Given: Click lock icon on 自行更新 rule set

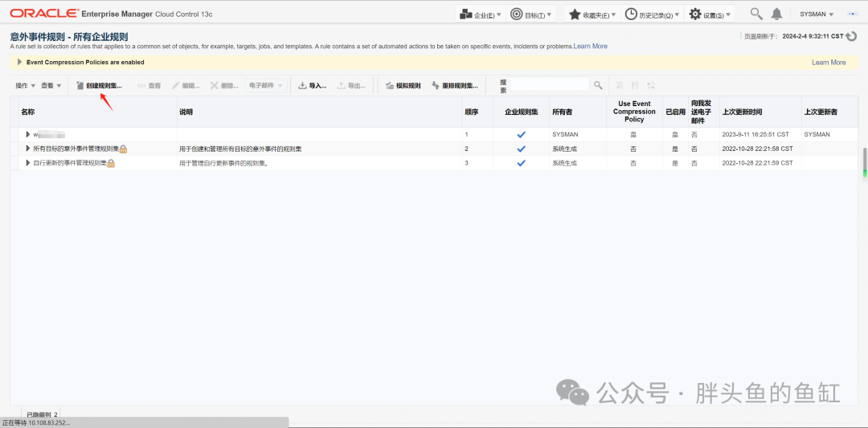Looking at the screenshot, I should (x=111, y=163).
